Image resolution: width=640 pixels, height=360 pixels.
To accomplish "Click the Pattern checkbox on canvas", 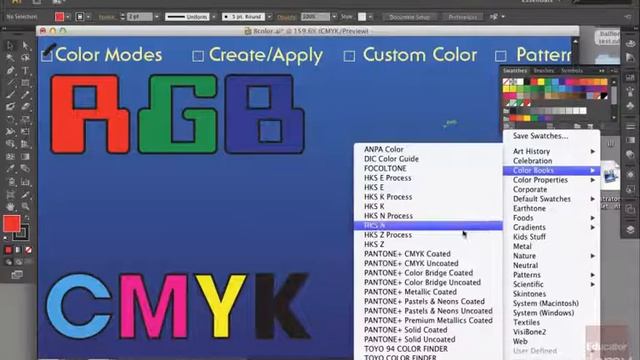I will (500, 56).
